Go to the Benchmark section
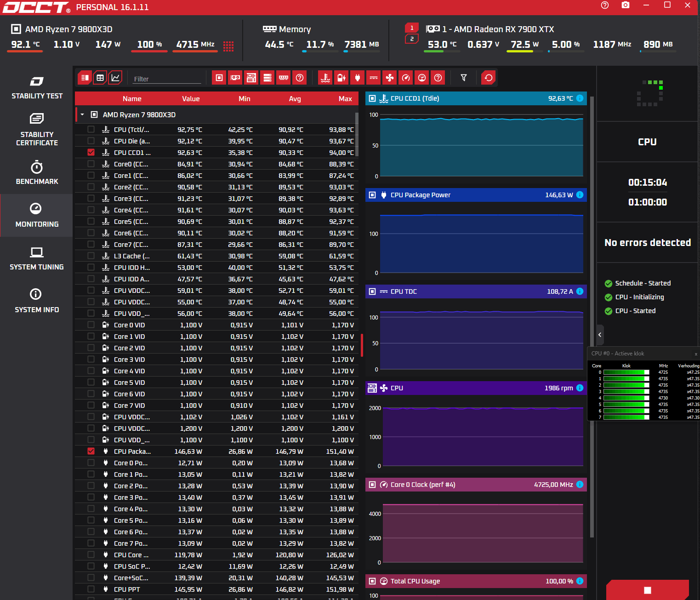Screen dimensions: 700x600 (x=37, y=173)
